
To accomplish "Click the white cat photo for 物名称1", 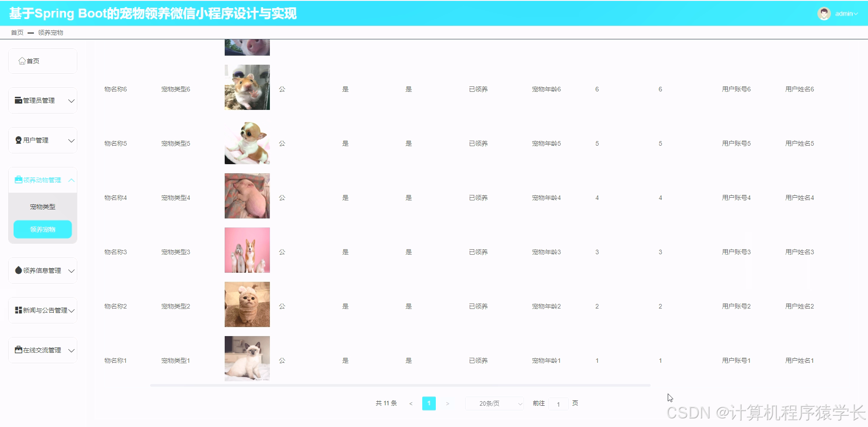I will tap(247, 358).
